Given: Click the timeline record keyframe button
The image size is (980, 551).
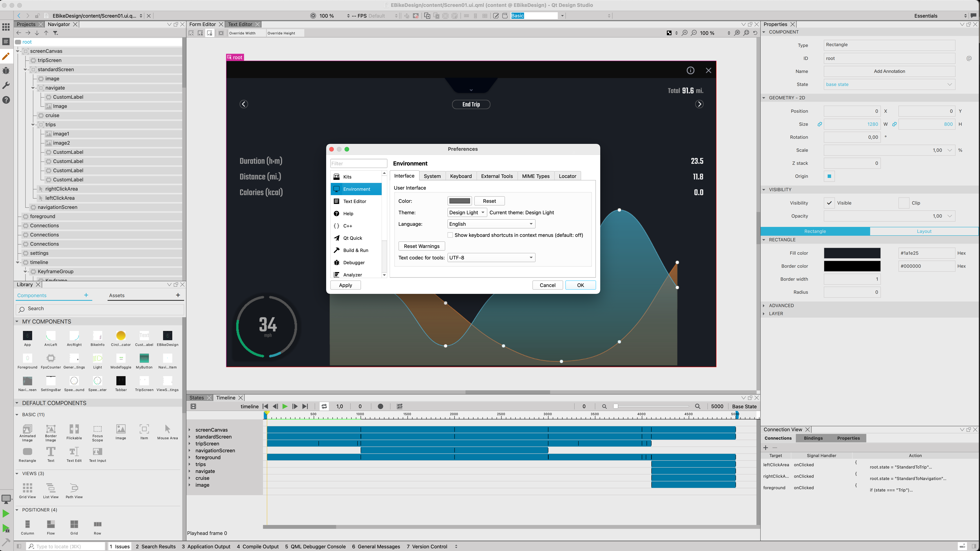Looking at the screenshot, I should (x=380, y=407).
